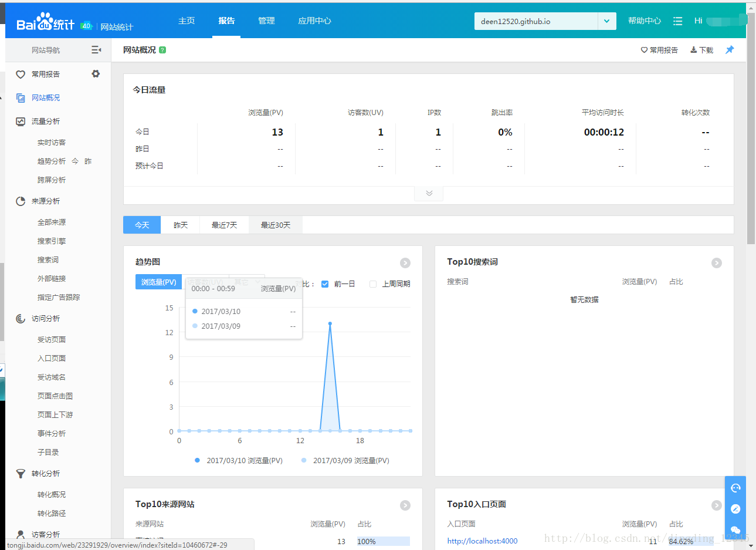Click the 转化分析 funnel icon
The image size is (756, 550).
pyautogui.click(x=21, y=474)
